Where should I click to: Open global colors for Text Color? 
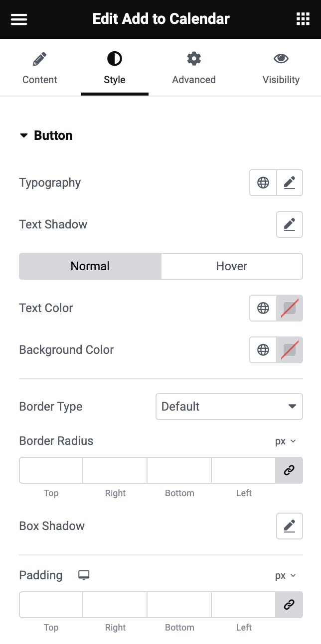point(263,308)
